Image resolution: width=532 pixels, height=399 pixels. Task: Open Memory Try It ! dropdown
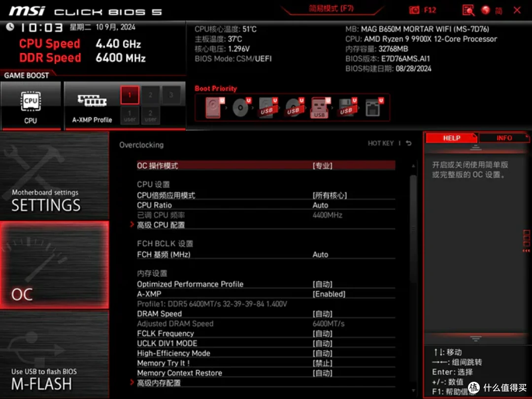pos(322,363)
